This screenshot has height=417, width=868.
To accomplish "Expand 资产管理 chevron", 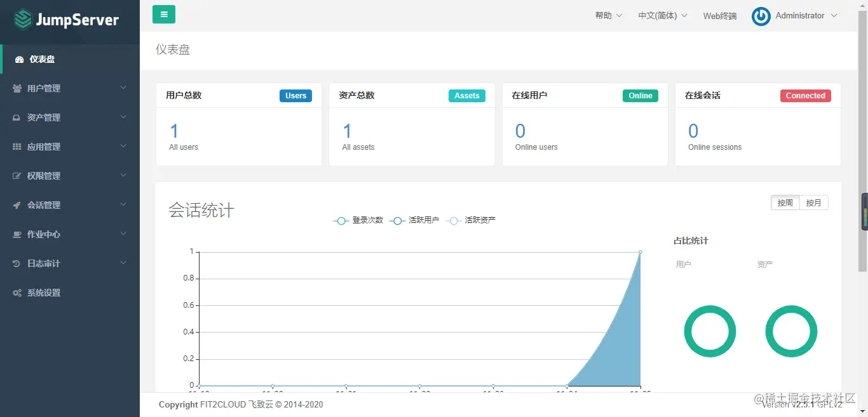I will click(123, 117).
